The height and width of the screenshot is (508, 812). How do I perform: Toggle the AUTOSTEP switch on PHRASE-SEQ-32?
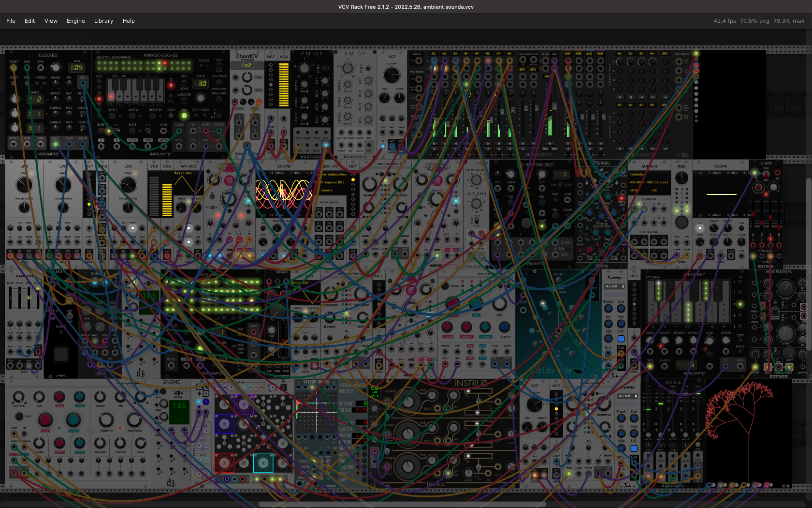tap(184, 101)
